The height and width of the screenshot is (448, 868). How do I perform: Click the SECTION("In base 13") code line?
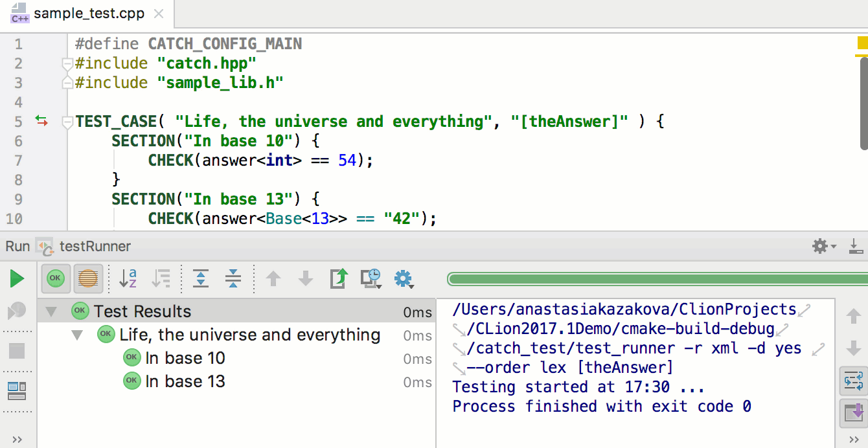216,199
